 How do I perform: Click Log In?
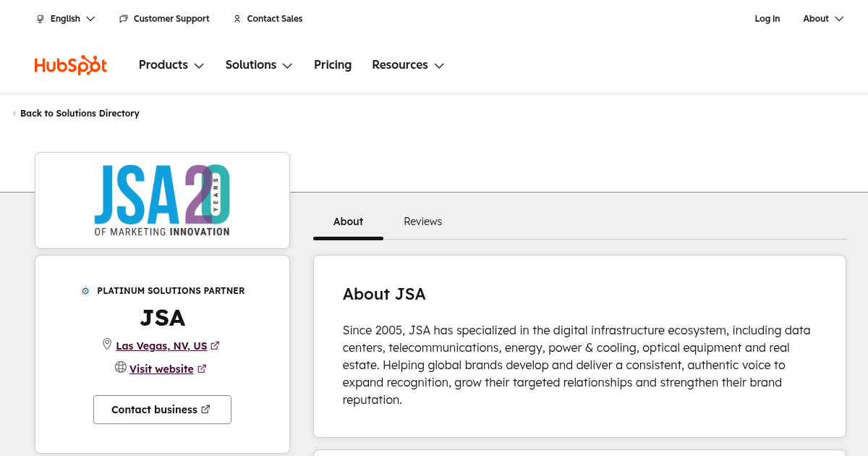click(767, 19)
